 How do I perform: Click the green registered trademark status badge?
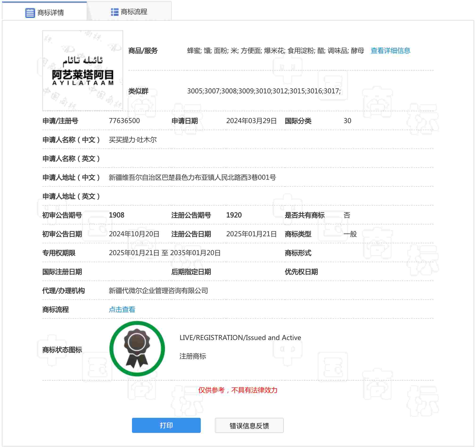(x=137, y=348)
